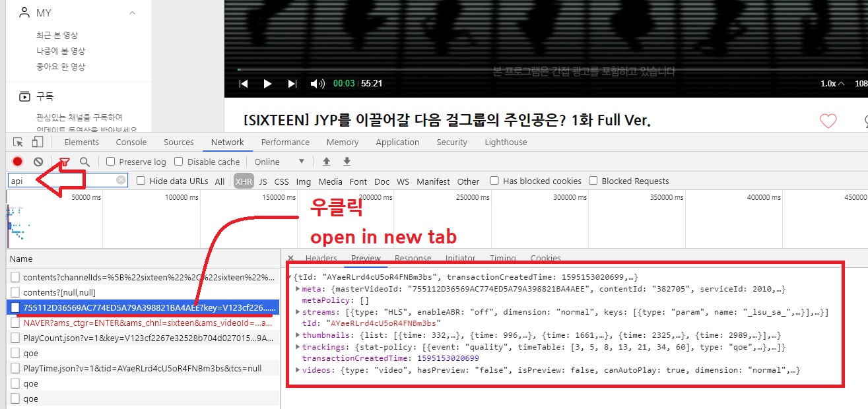Select the inspect element picker icon

pyautogui.click(x=18, y=142)
